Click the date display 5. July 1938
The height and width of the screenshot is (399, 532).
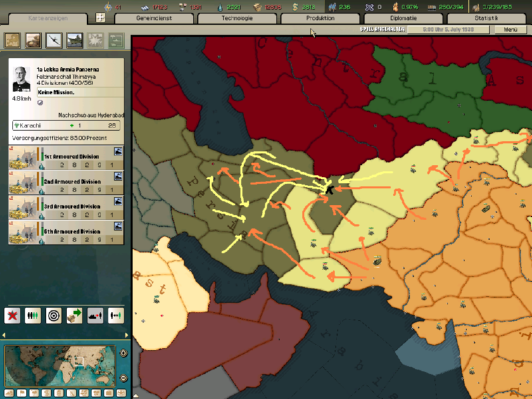[448, 29]
